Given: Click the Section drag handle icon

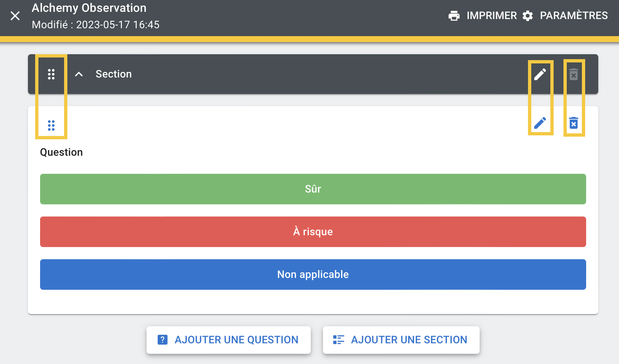Looking at the screenshot, I should tap(51, 74).
